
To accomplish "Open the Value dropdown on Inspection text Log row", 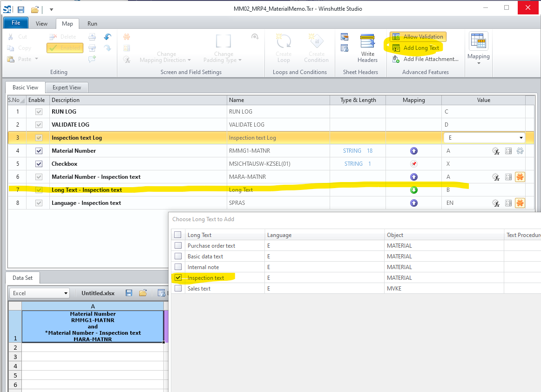I will 521,137.
